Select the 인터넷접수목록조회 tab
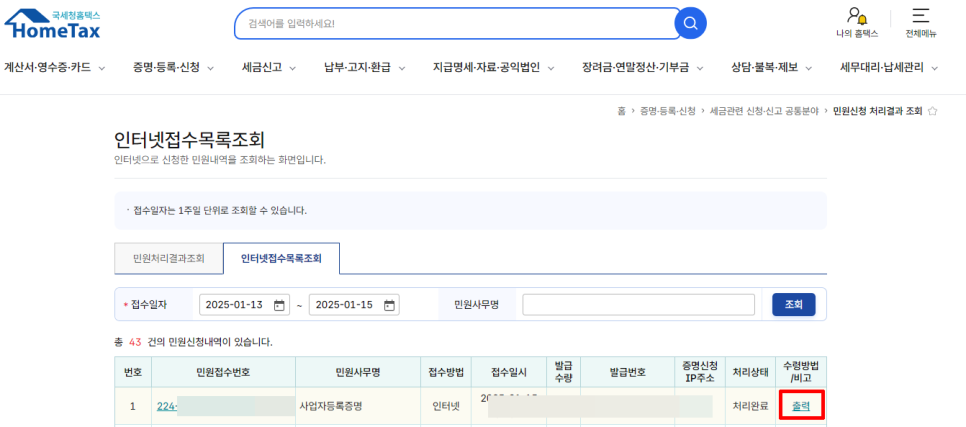 coord(281,258)
